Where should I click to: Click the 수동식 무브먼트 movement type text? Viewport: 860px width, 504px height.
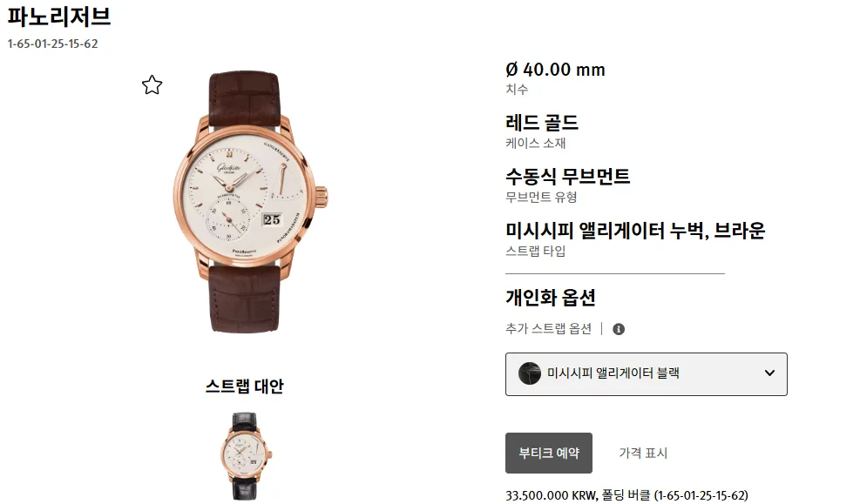tap(567, 177)
